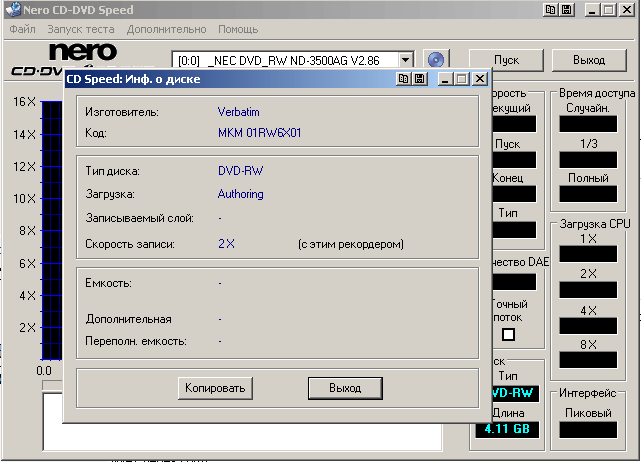Click the Выход button in main window
This screenshot has height=462, width=641.
tap(589, 60)
